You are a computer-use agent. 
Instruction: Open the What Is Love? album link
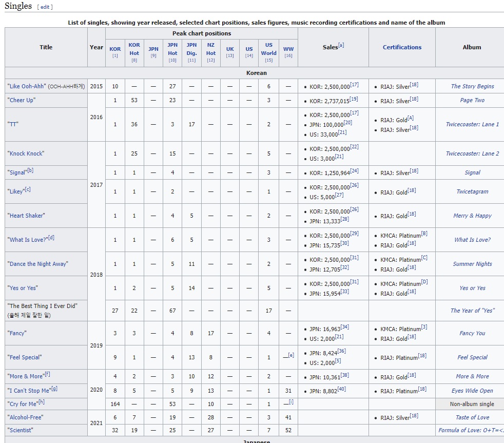[x=472, y=240]
